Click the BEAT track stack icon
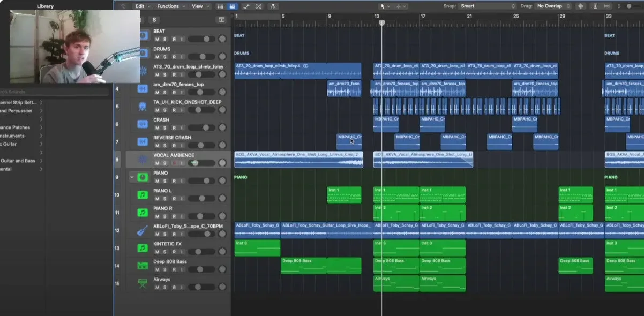 click(x=143, y=35)
